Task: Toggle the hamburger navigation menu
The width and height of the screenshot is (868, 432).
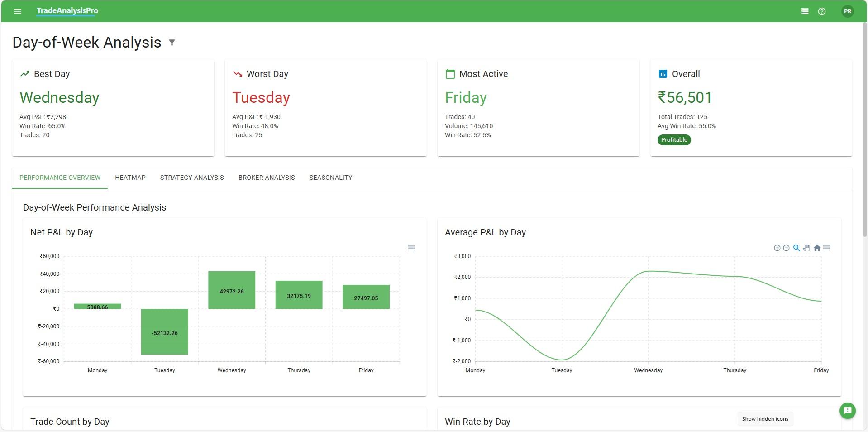Action: point(17,11)
